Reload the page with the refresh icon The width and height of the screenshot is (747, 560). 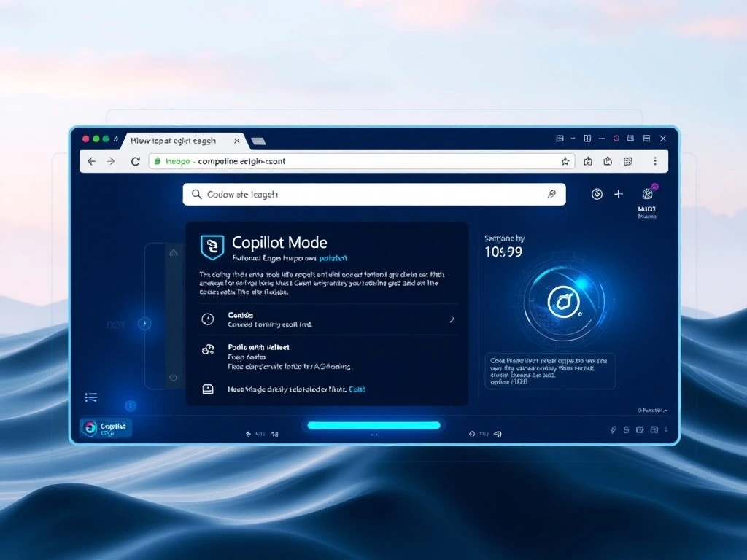[x=135, y=161]
